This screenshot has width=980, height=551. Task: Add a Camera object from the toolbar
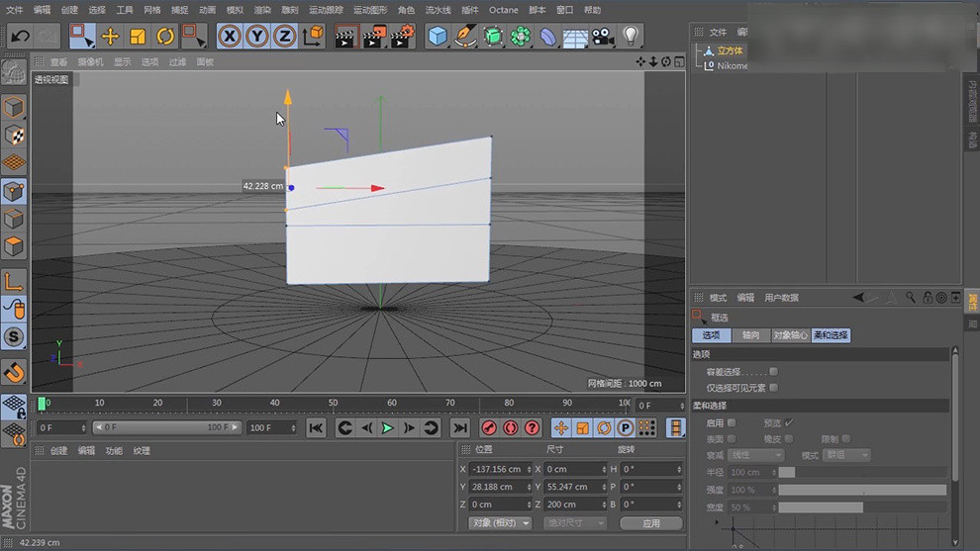tap(602, 37)
